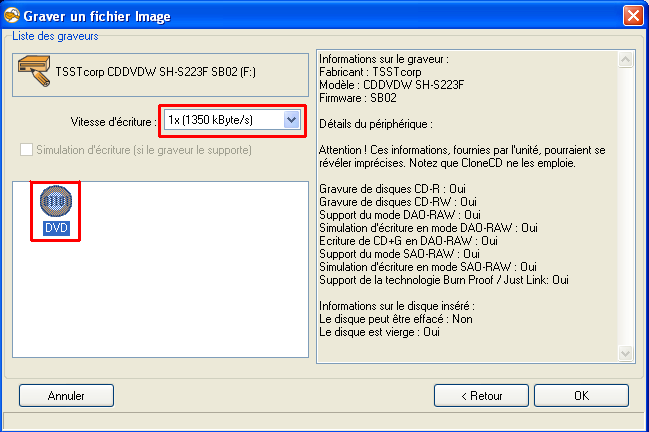Click the CloneCD icon in title bar

tap(13, 14)
